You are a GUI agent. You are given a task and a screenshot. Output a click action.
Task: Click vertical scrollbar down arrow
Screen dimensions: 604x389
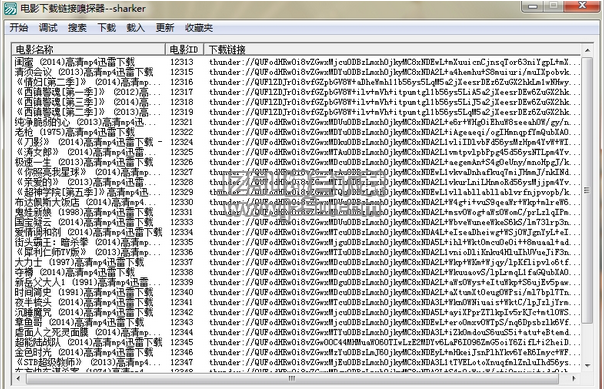(587, 365)
